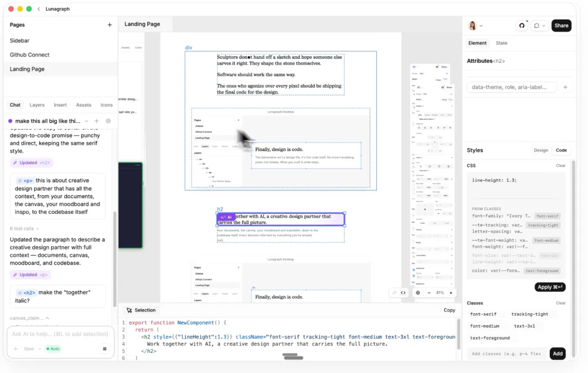The height and width of the screenshot is (373, 588).
Task: Click the code view brackets icon on canvas
Action: tap(403, 293)
